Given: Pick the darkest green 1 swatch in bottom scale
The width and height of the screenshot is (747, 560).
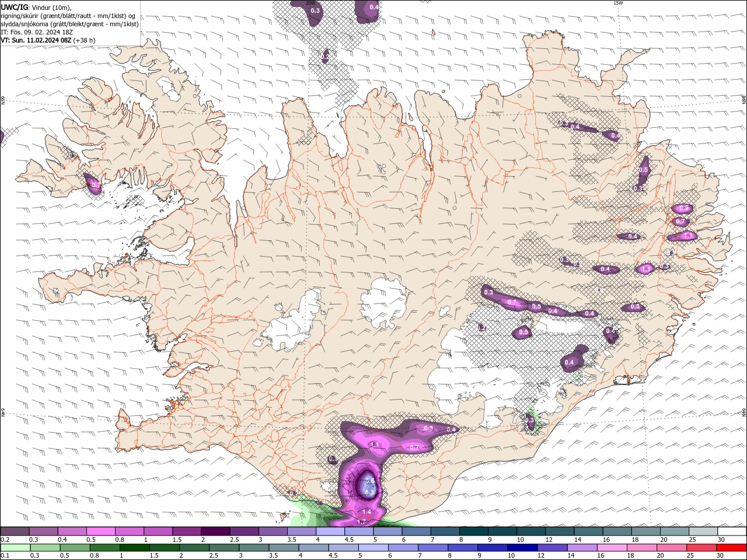Looking at the screenshot, I should click(x=135, y=548).
